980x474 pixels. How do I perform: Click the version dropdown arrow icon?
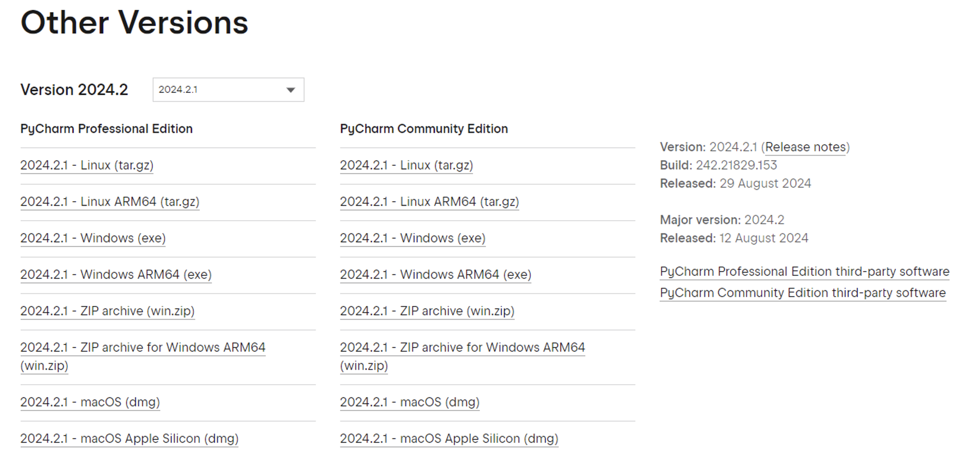(x=291, y=90)
